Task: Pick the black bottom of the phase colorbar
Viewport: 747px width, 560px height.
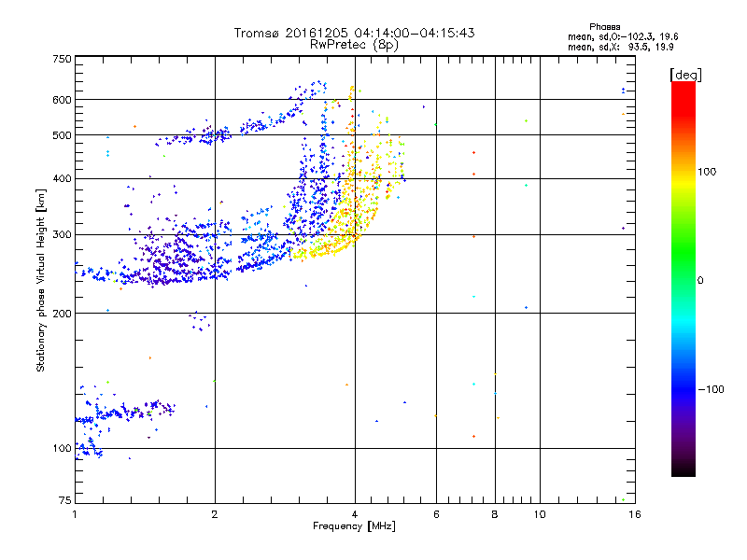Action: pyautogui.click(x=684, y=470)
